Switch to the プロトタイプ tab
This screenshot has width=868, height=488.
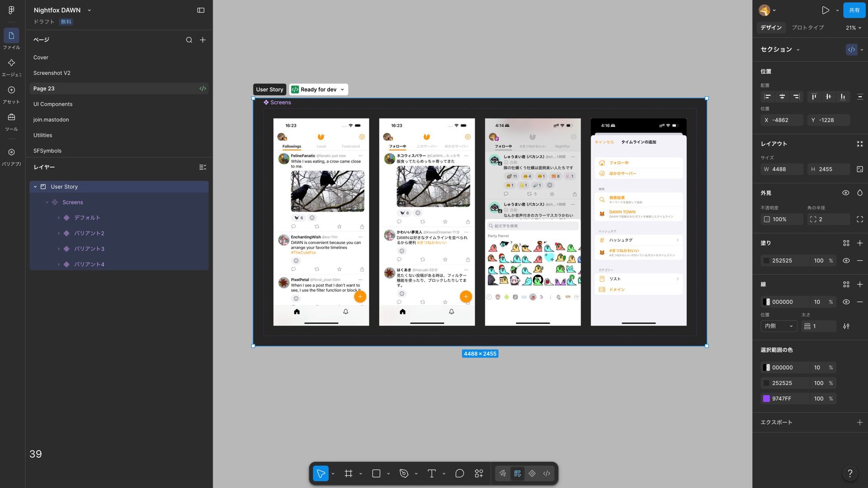click(x=807, y=28)
